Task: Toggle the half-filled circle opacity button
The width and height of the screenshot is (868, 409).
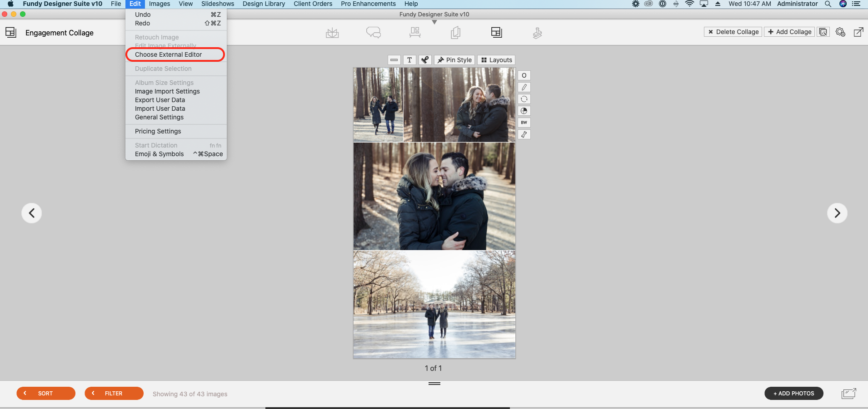Action: pos(524,111)
